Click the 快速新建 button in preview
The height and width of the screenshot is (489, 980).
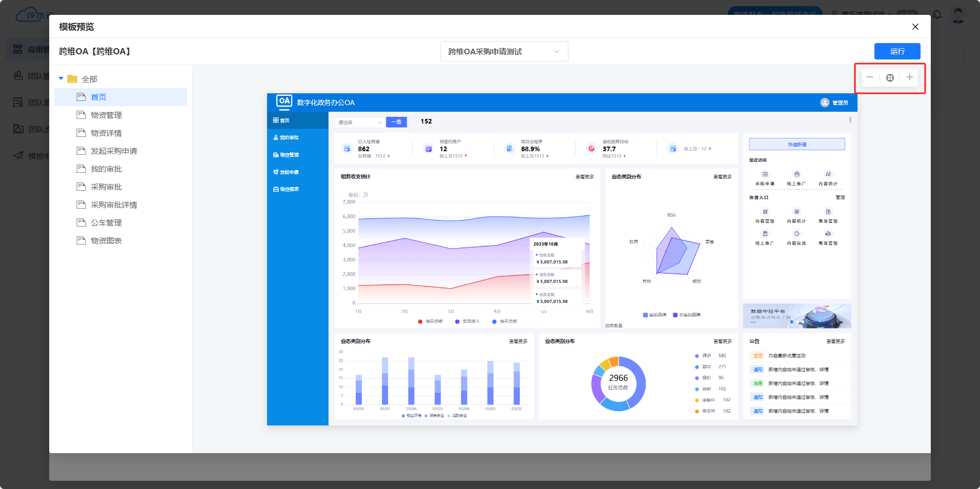click(797, 144)
